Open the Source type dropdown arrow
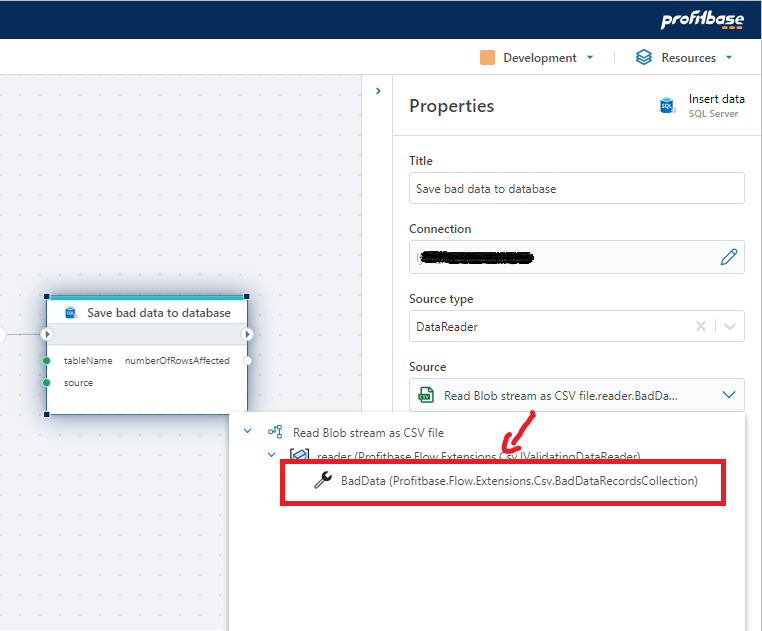Screen dimensions: 762x631 tap(730, 326)
